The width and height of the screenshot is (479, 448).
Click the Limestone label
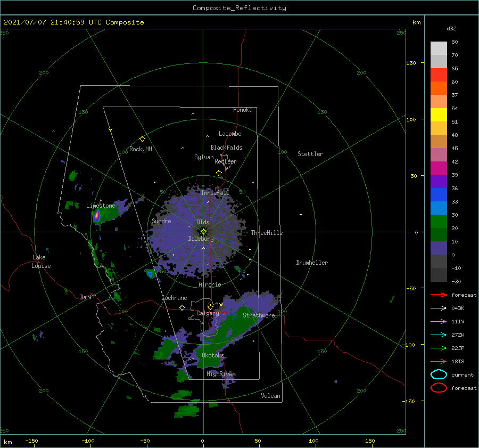pyautogui.click(x=101, y=206)
